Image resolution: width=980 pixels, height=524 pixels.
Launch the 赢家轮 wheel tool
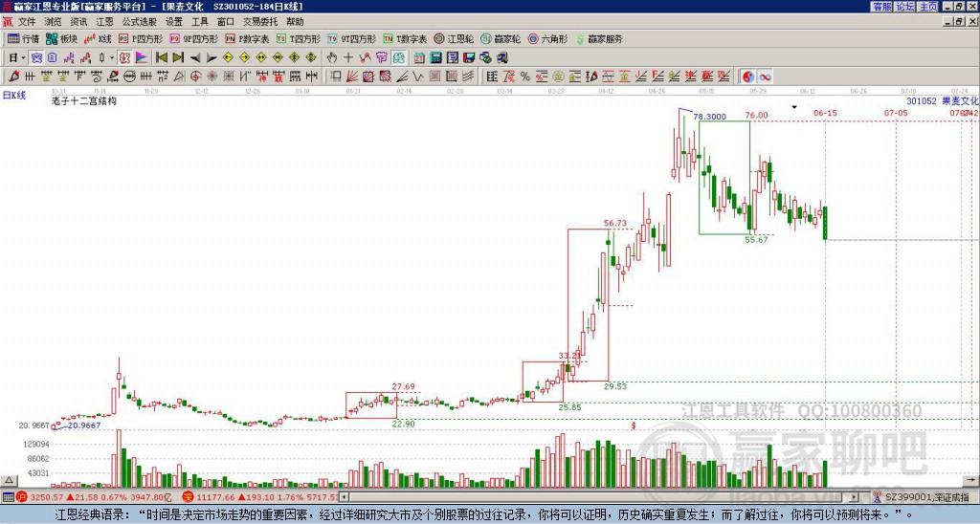point(501,38)
